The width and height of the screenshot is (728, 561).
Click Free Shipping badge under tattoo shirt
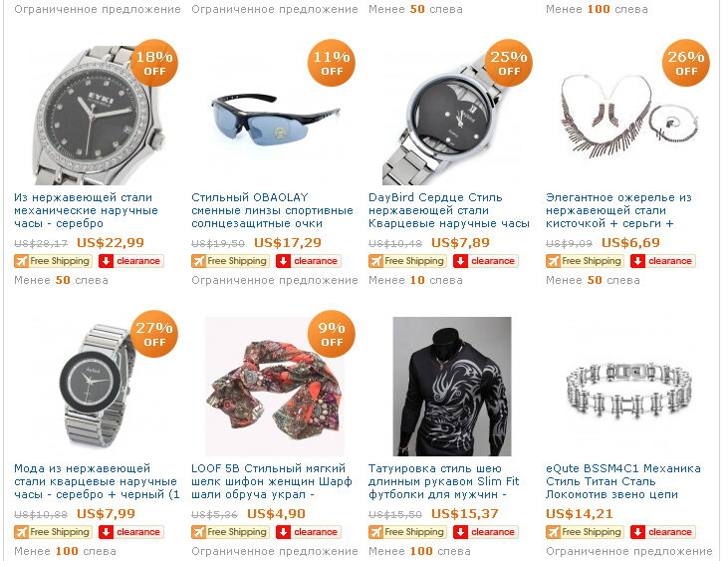point(406,532)
